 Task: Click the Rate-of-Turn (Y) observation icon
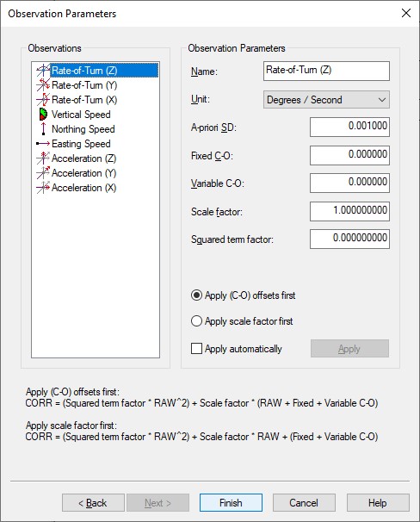[x=43, y=85]
